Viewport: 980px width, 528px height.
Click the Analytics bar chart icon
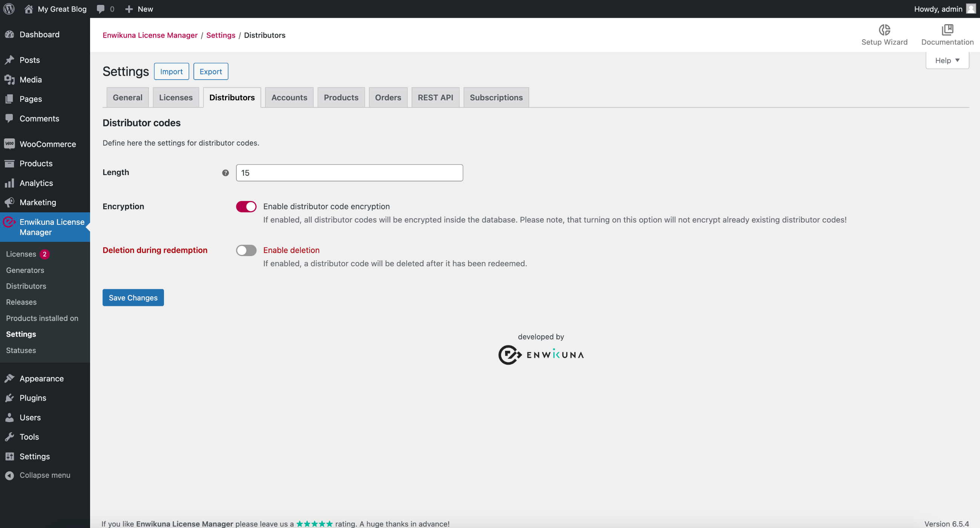coord(9,183)
